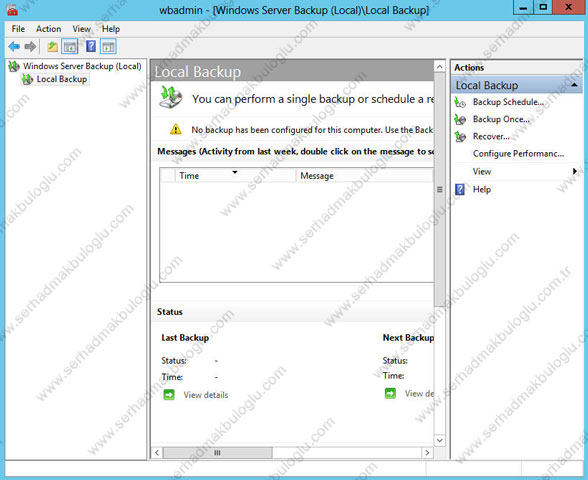Maximize the wbadmin window

(543, 7)
